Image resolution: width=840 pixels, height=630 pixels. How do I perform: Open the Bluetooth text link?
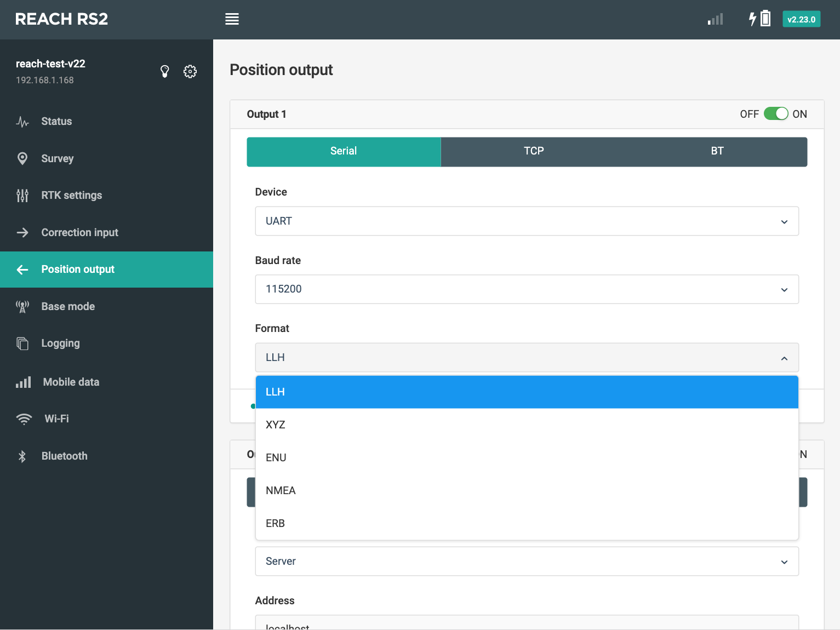coord(65,456)
